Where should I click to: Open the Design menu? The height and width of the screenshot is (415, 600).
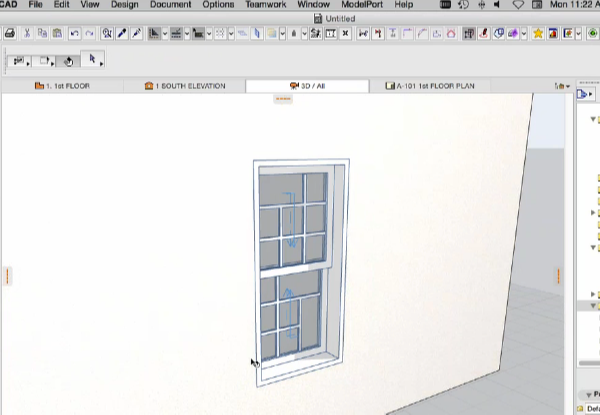point(124,5)
